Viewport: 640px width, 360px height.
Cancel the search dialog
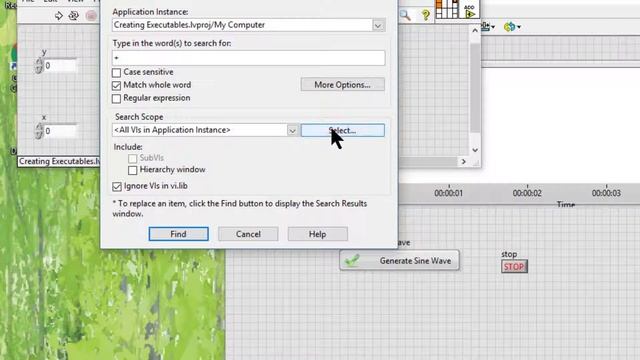click(x=248, y=234)
